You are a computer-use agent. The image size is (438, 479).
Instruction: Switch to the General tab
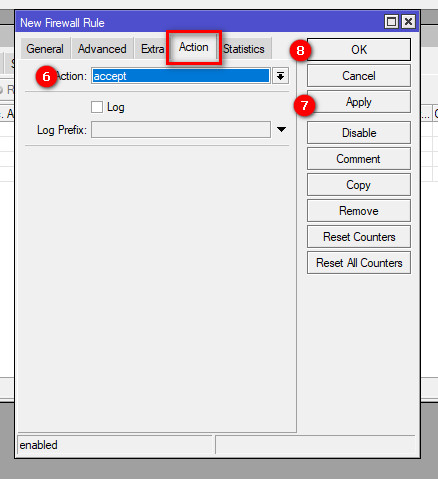[45, 49]
